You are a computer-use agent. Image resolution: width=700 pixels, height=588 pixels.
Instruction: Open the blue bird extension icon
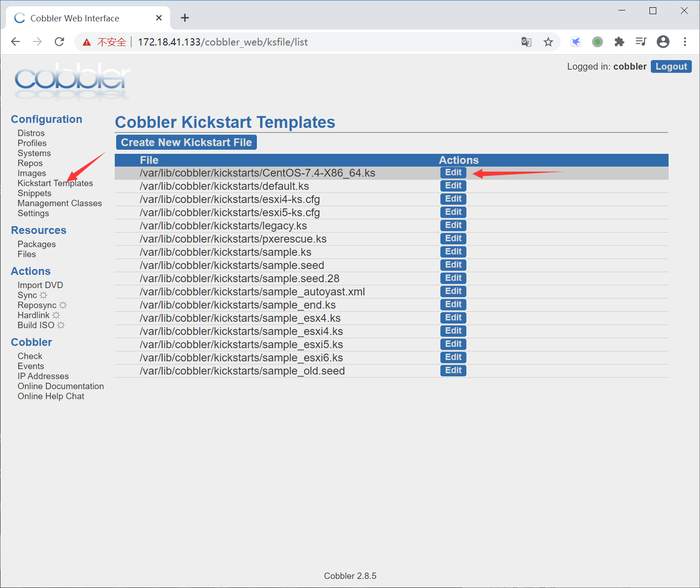click(x=576, y=42)
